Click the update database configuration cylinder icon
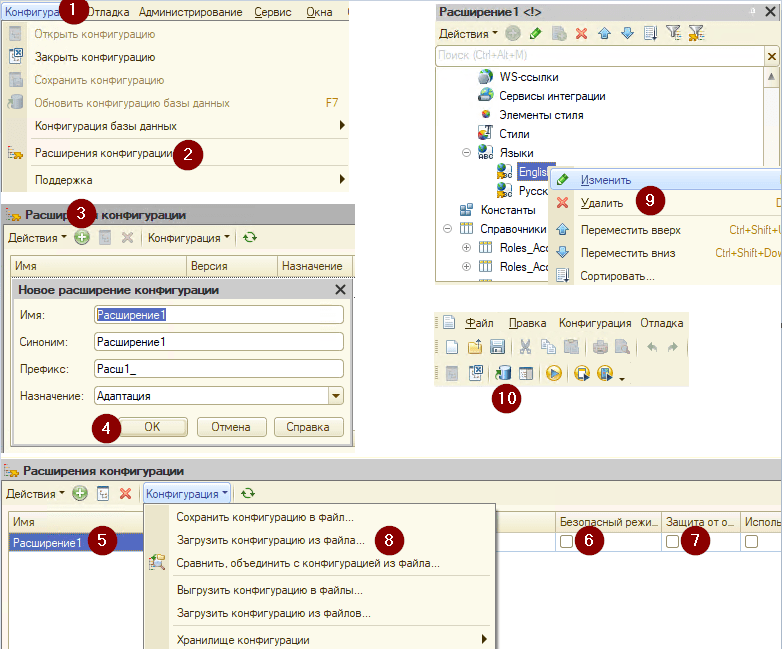Viewport: 782px width, 649px height. [503, 373]
